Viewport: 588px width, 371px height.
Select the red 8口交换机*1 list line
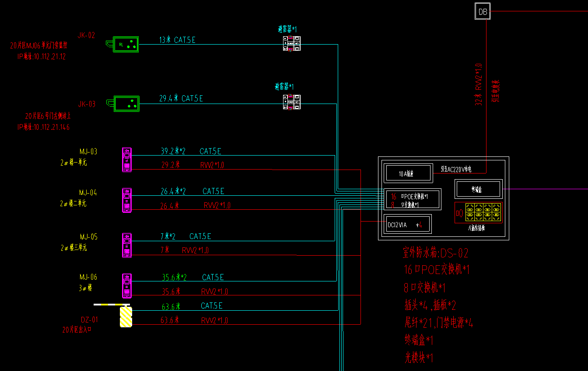tap(425, 288)
